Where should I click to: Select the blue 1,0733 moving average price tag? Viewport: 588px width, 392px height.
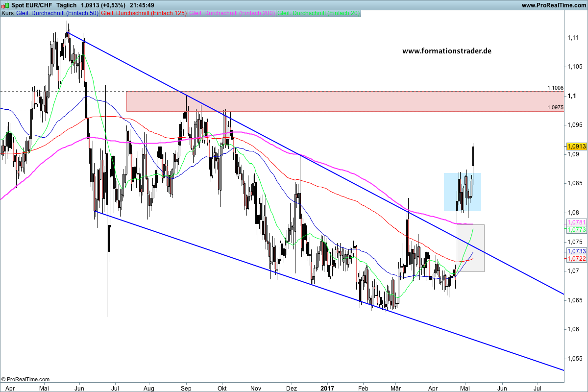576,251
